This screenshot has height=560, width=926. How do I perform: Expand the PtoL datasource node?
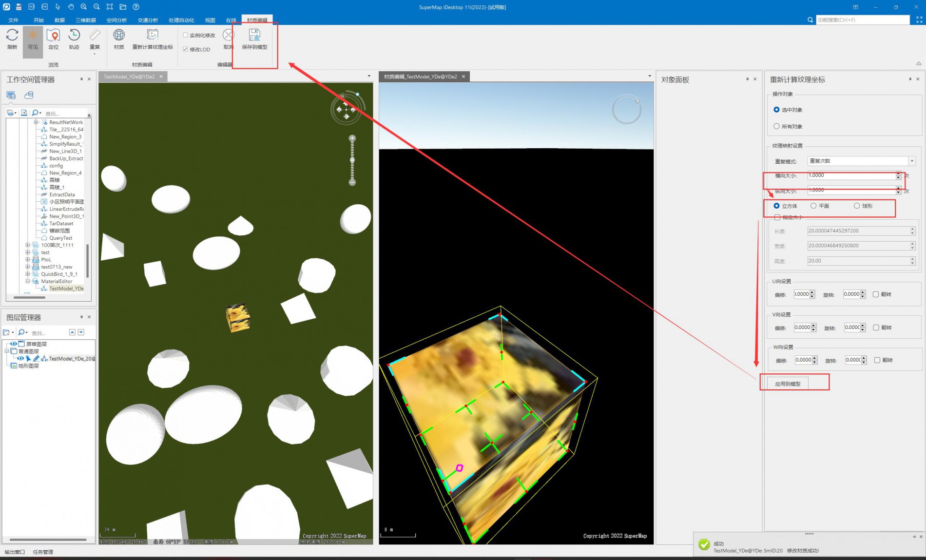28,259
